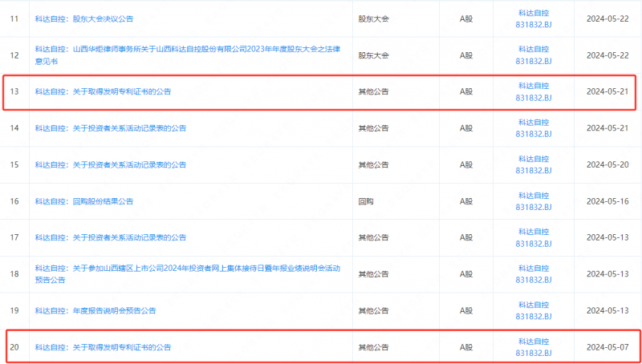Click the date 2024-05-13 in row 17
Viewport: 642px width, 364px height.
607,237
